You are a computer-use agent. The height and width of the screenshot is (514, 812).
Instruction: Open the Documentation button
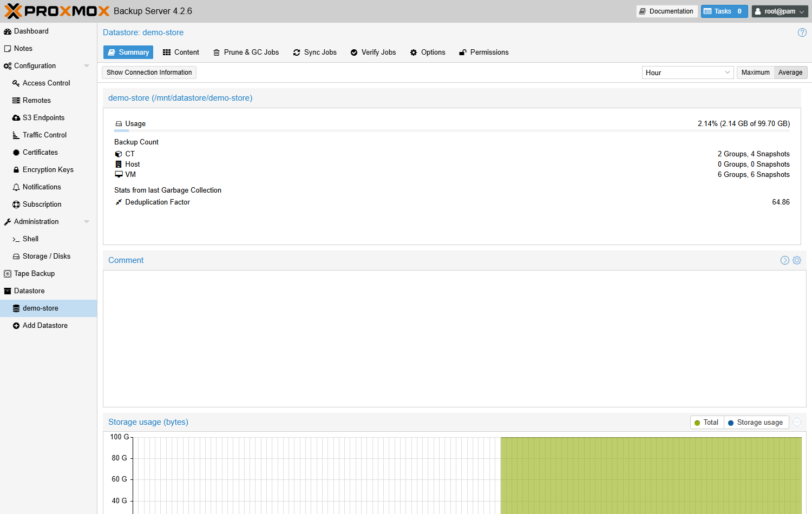667,11
